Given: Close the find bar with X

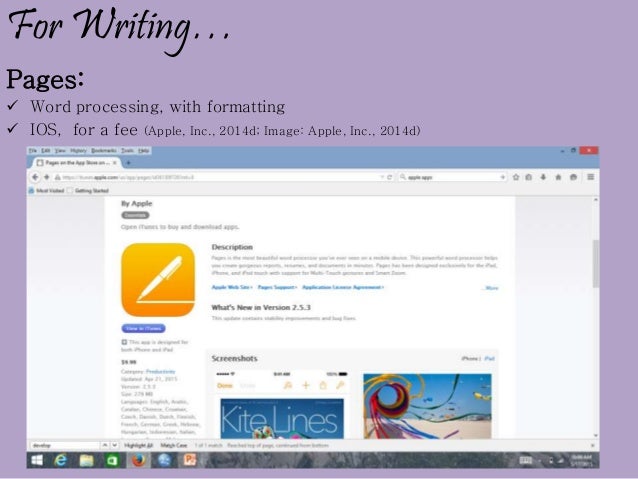Looking at the screenshot, I should pyautogui.click(x=592, y=446).
